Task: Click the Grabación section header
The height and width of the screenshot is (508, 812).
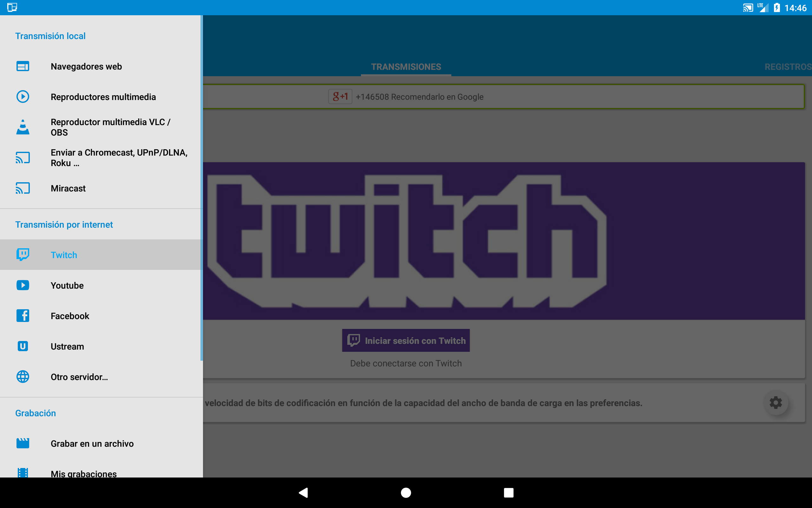Action: [x=36, y=413]
